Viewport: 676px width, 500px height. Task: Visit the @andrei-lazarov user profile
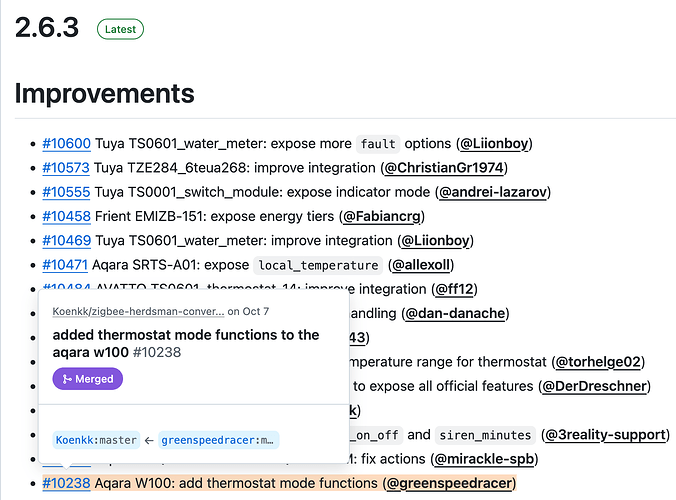tap(493, 192)
